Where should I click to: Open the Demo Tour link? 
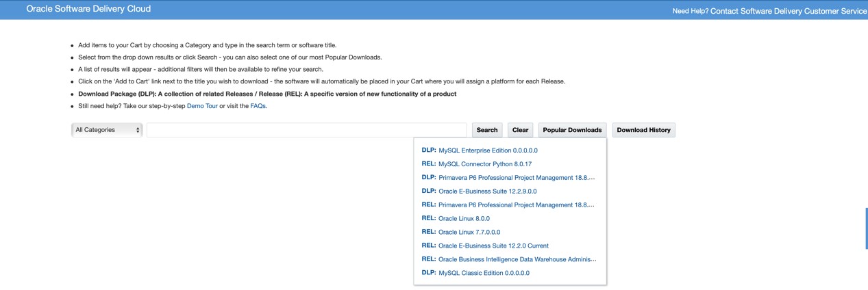(202, 106)
